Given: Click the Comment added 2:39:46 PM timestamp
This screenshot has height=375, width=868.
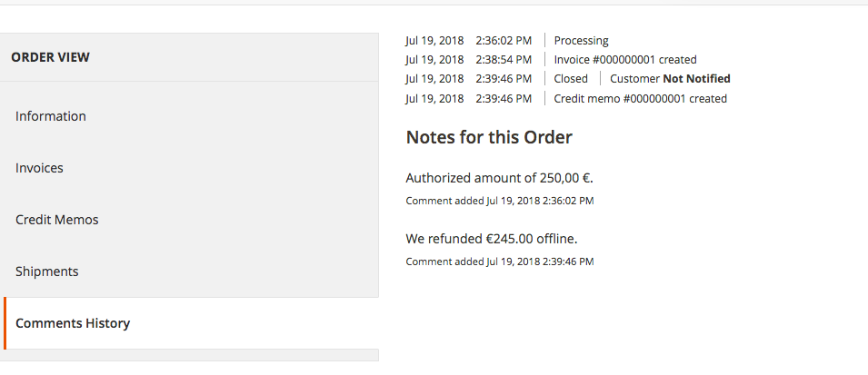Looking at the screenshot, I should (499, 262).
